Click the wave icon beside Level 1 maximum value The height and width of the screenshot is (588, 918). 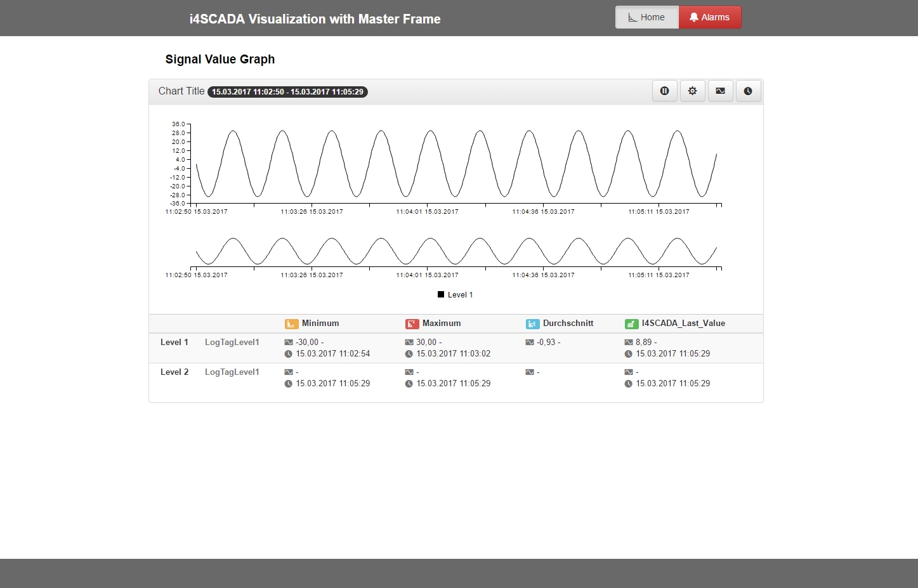click(x=409, y=343)
